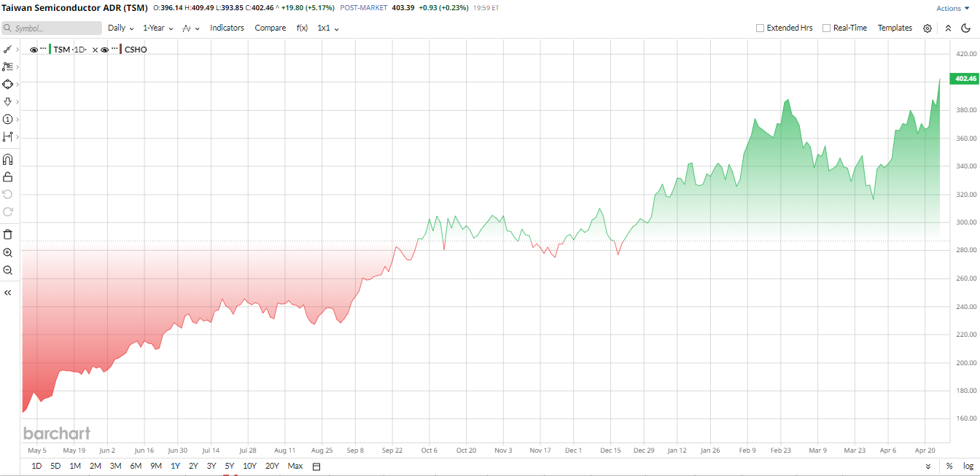This screenshot has height=476, width=980.
Task: Open the custom date range calendar
Action: coord(316,467)
